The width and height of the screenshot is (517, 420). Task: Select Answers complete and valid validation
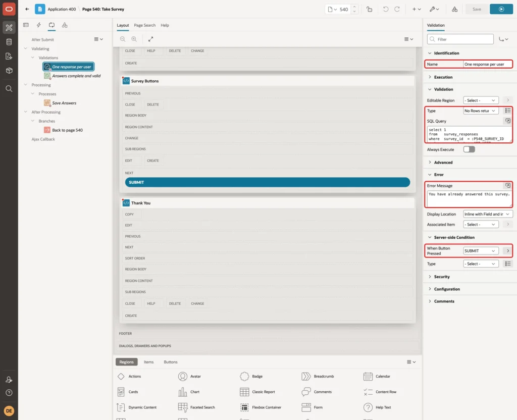tap(73, 76)
